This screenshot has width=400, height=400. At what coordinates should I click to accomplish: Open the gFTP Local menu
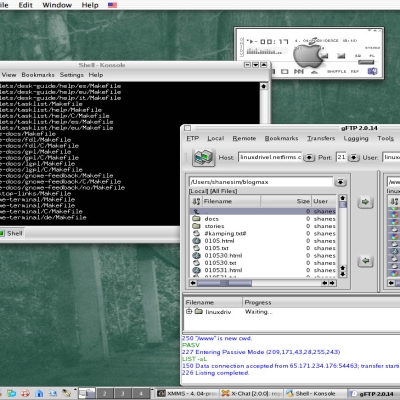(216, 138)
